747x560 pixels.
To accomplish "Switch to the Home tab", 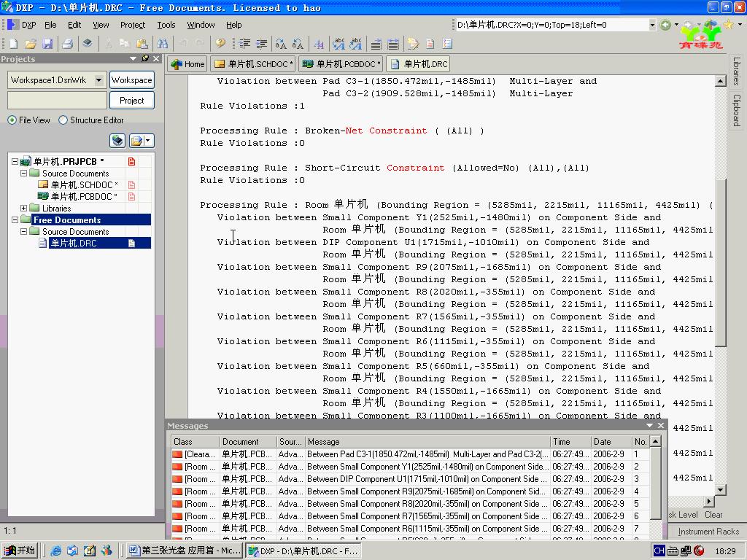I will (187, 64).
